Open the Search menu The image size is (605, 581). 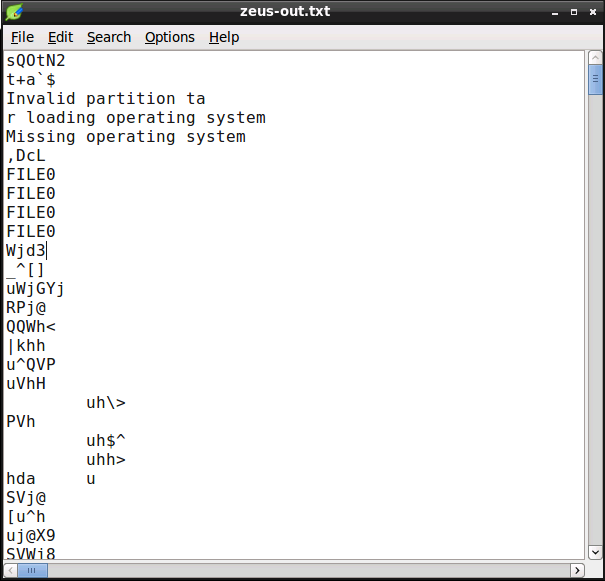[109, 37]
